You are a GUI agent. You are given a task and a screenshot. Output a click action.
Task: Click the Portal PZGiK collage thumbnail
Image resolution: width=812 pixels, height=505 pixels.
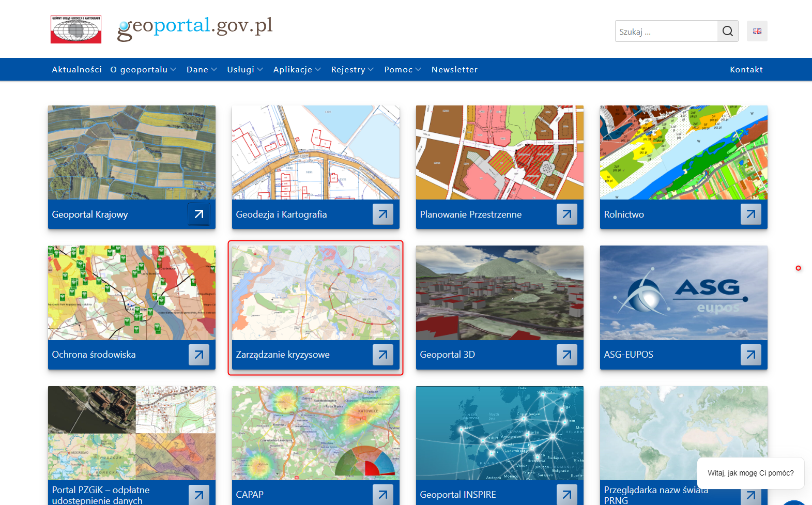coord(132,433)
